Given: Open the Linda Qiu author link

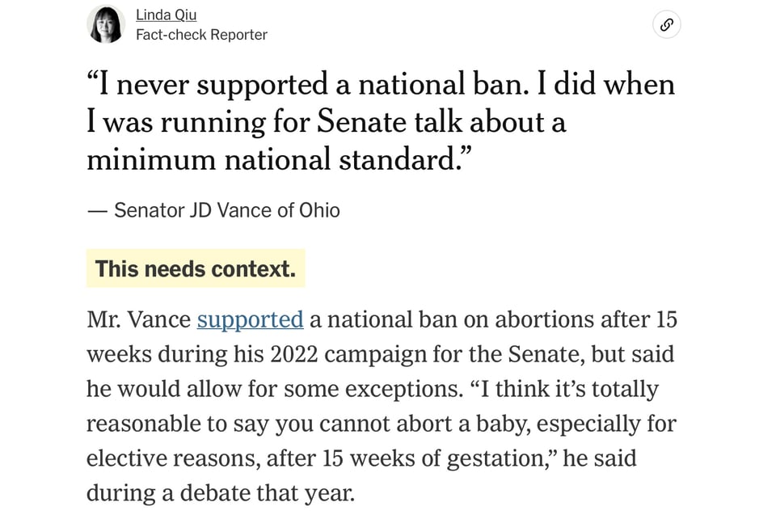Looking at the screenshot, I should (166, 15).
